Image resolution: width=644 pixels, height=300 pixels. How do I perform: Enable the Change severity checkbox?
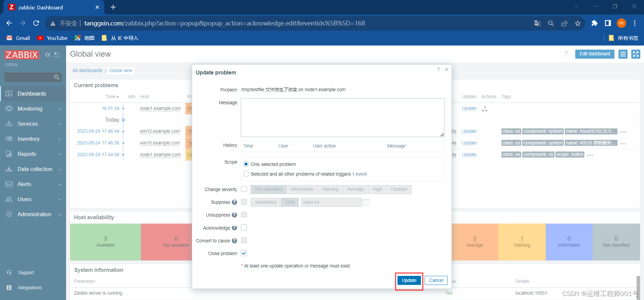tap(244, 189)
